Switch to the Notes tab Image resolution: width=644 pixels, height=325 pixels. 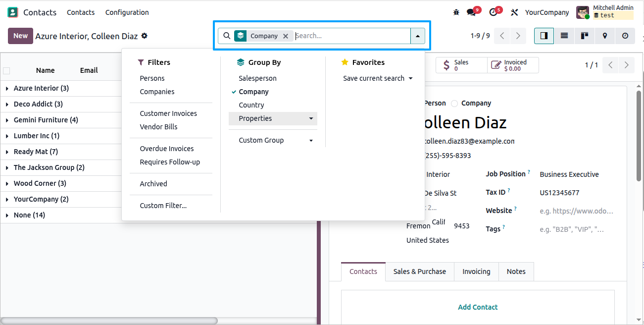(x=516, y=271)
